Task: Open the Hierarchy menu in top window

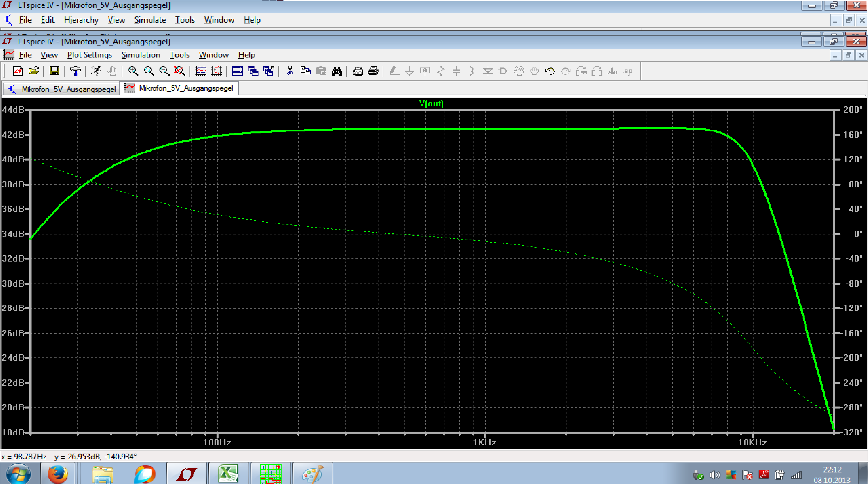Action: [81, 20]
